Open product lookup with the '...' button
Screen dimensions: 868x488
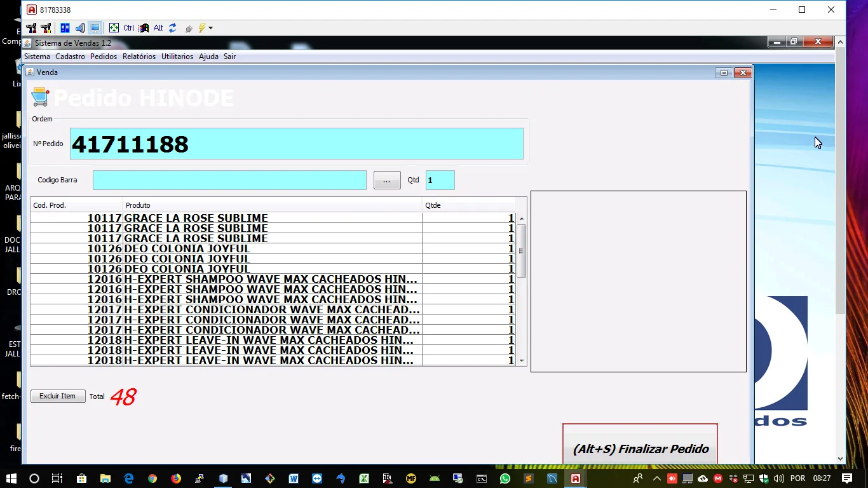pos(387,180)
